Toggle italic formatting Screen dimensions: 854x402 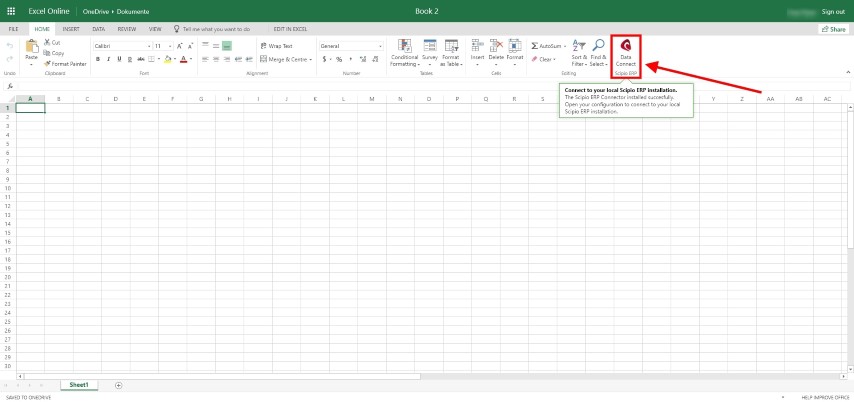[109, 59]
